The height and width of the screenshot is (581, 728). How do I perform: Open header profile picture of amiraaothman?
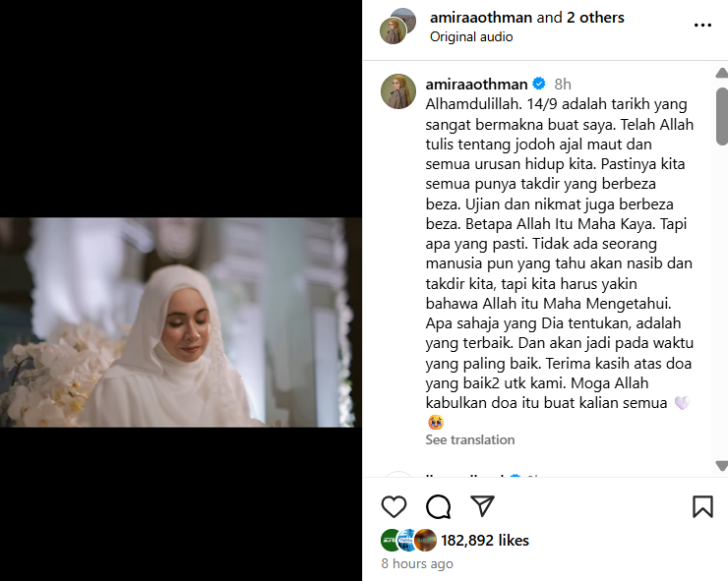point(393,31)
